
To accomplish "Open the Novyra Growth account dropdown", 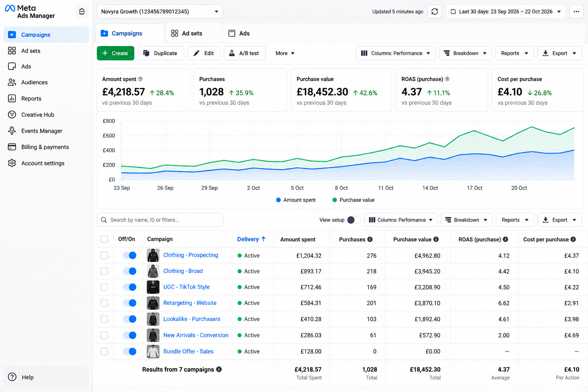I will pos(160,11).
